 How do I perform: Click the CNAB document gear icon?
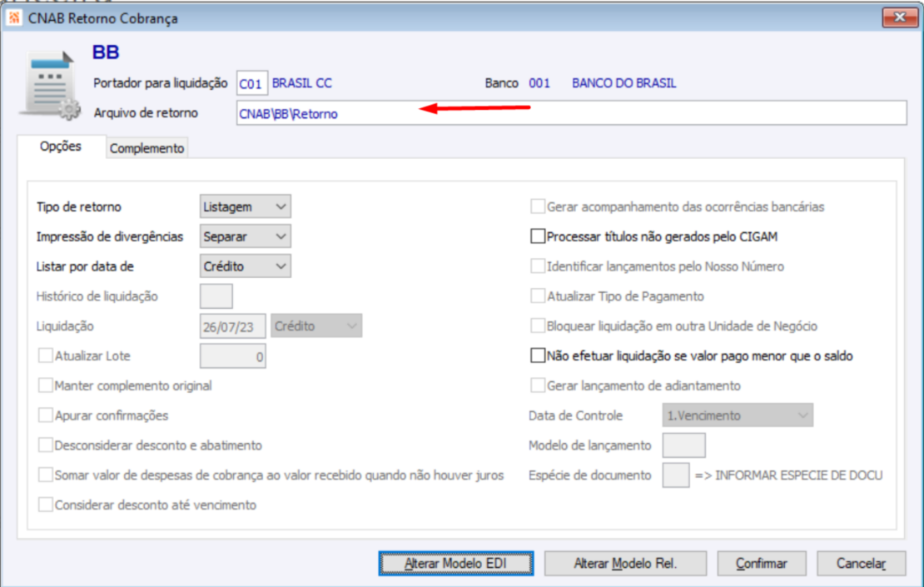(x=50, y=86)
